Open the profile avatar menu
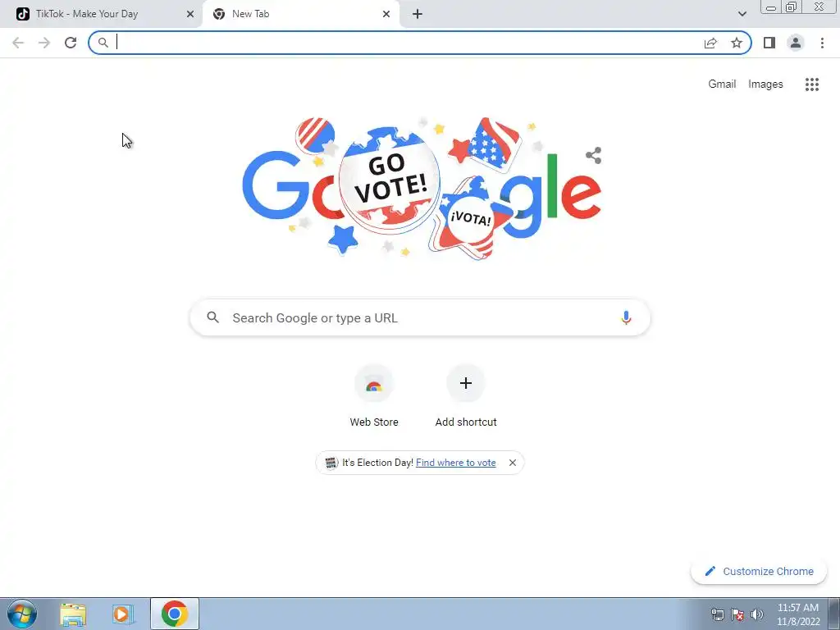 pos(796,43)
